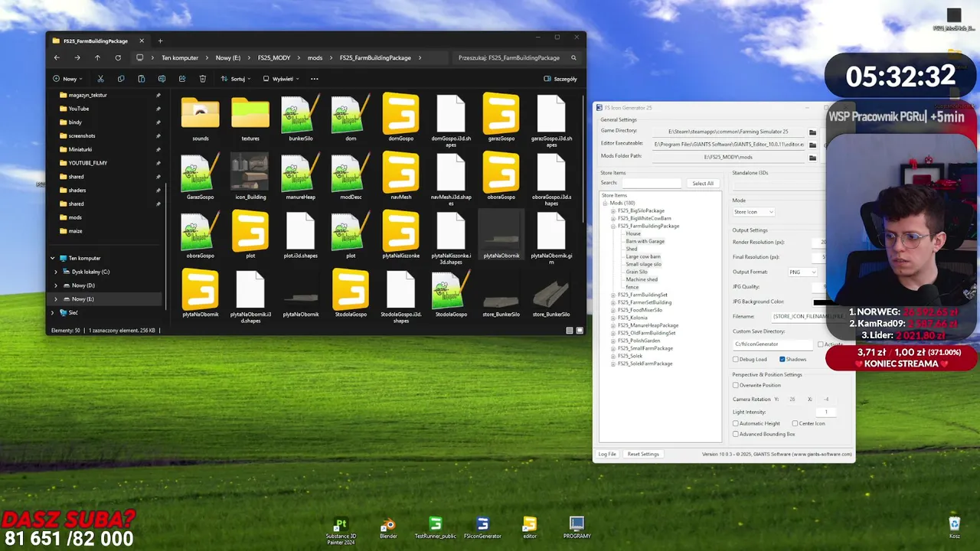This screenshot has height=551, width=980.
Task: Enable Automatic Height checkbox
Action: coord(736,423)
